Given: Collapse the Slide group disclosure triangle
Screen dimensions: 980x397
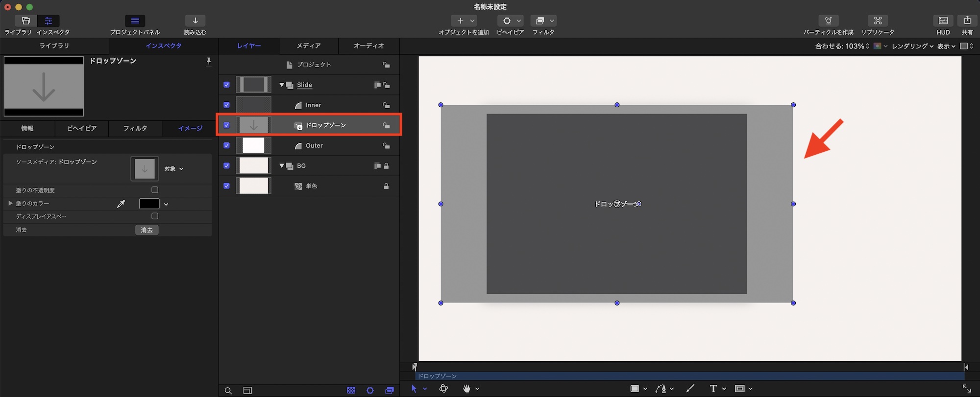Looking at the screenshot, I should click(x=282, y=85).
